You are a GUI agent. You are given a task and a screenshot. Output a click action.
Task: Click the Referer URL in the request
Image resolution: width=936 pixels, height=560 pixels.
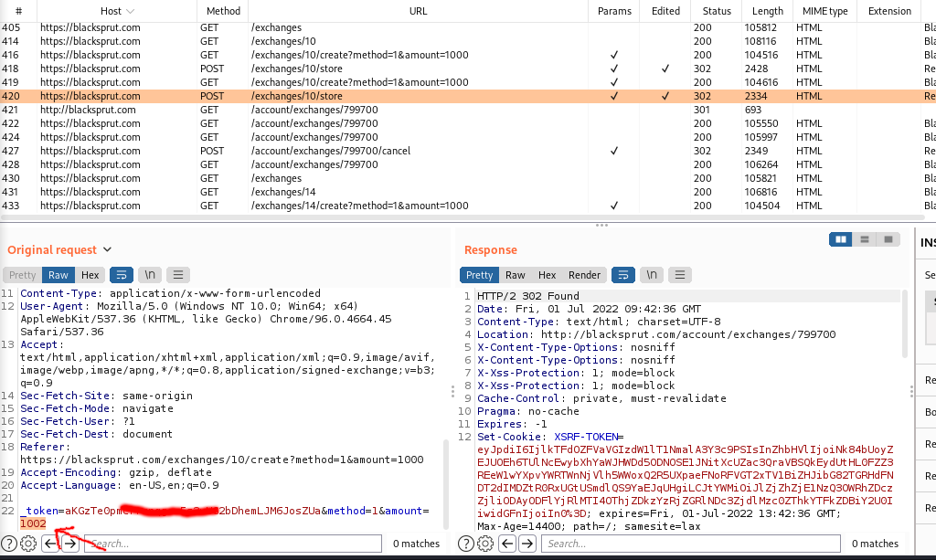pos(221,460)
